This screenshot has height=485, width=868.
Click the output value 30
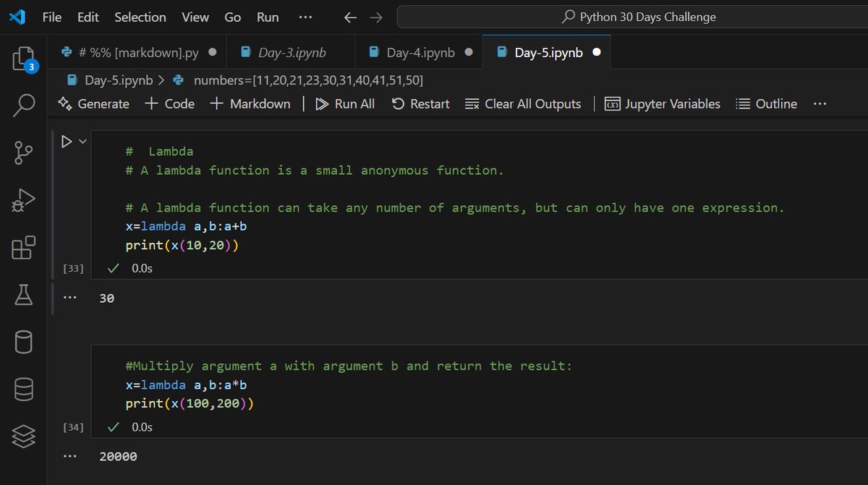(x=107, y=298)
